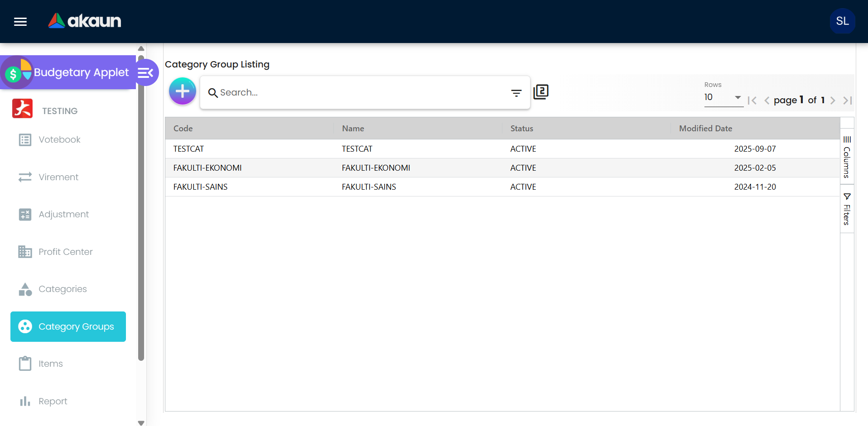
Task: Click in the Search input field
Action: pos(358,93)
